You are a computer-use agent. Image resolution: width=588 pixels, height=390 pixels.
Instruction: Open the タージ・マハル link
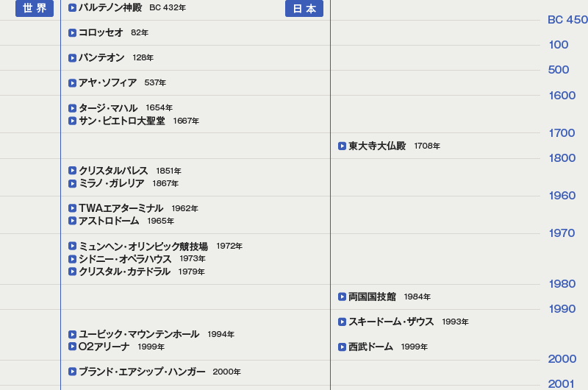pos(108,108)
